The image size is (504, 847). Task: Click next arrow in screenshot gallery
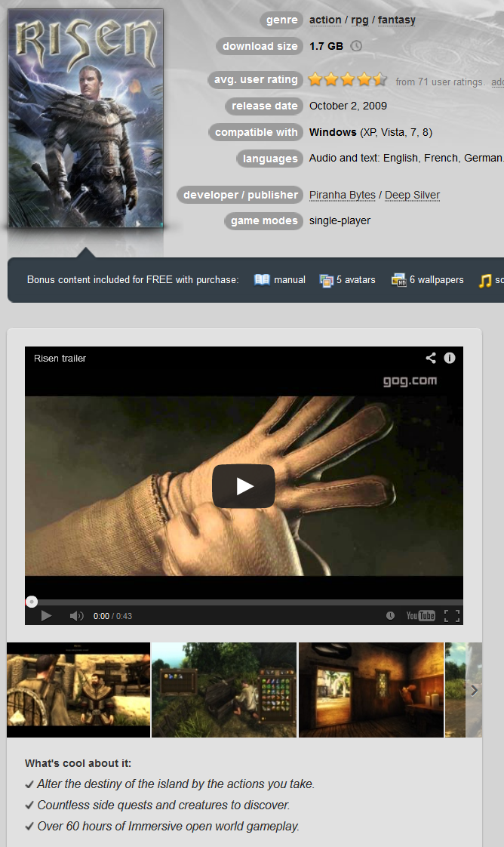click(474, 690)
